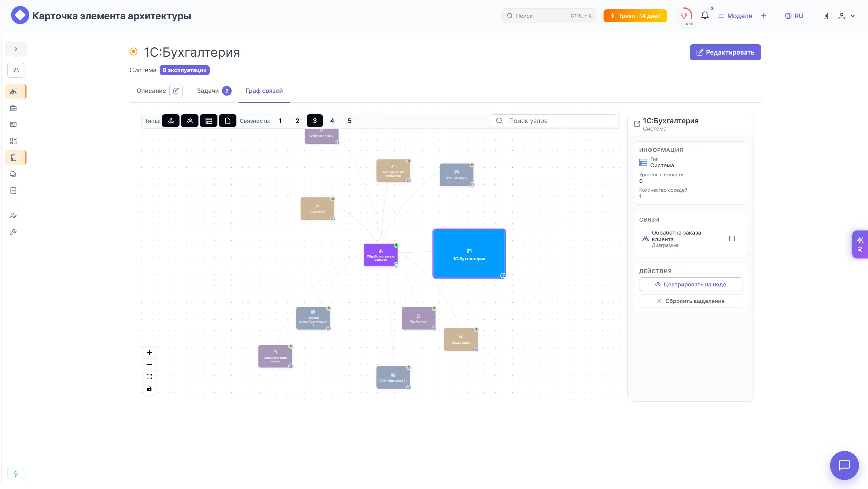Open the notifications bell
Viewport: 868px width, 489px height.
pos(704,15)
